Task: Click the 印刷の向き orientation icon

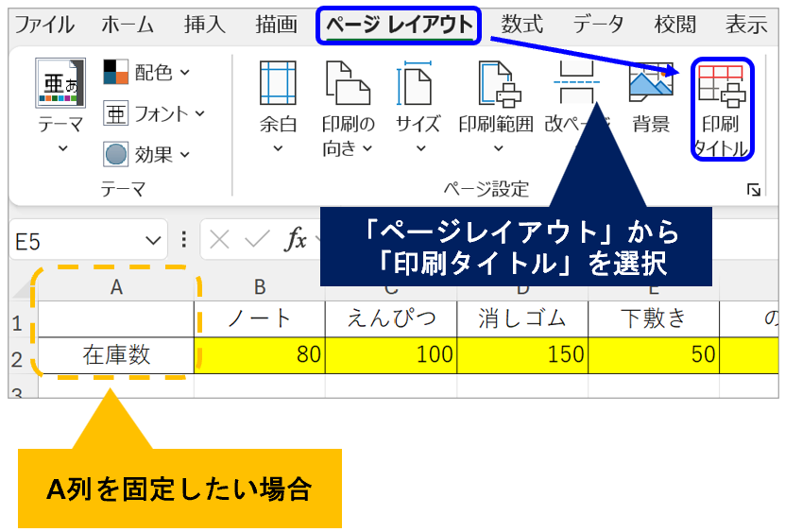Action: click(x=348, y=83)
